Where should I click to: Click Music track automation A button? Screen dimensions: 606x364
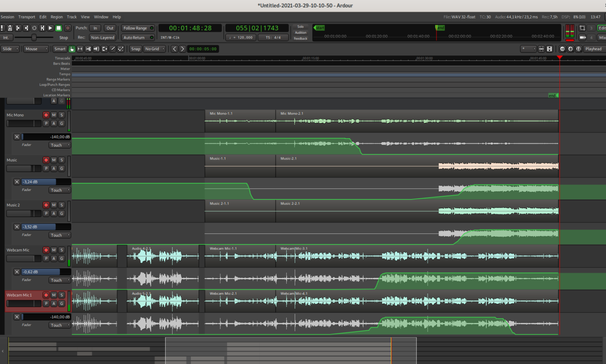[54, 168]
